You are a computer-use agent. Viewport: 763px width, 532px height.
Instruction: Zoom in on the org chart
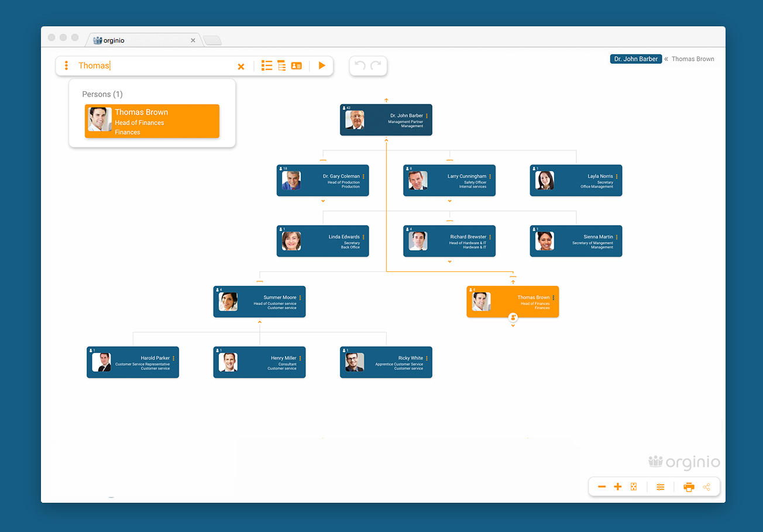tap(617, 486)
